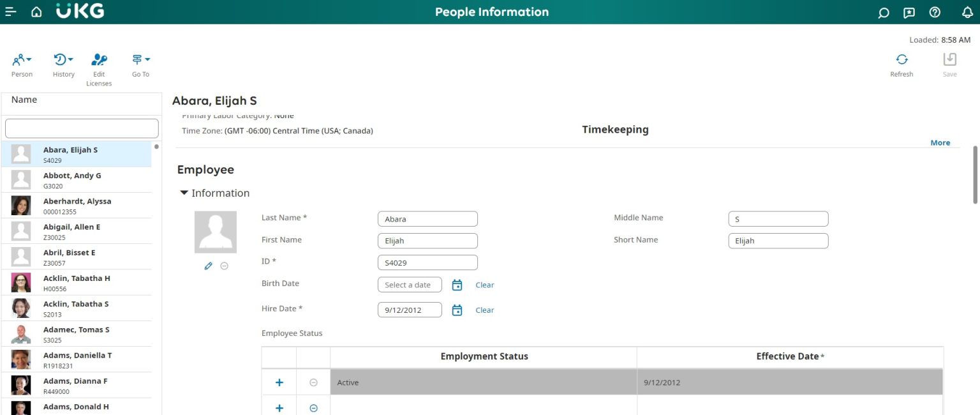The height and width of the screenshot is (415, 980).
Task: Click the search magnifier icon
Action: pos(883,12)
